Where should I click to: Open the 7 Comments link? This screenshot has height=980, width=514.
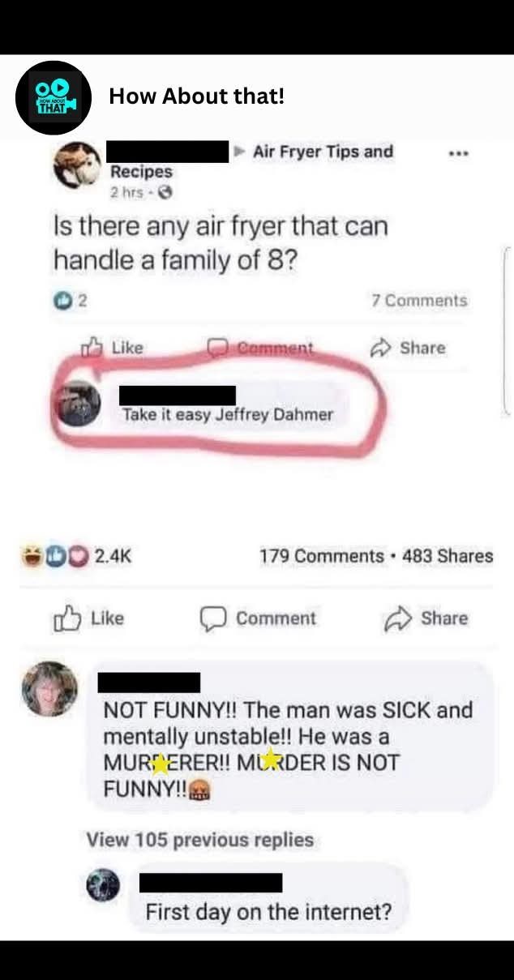point(419,301)
